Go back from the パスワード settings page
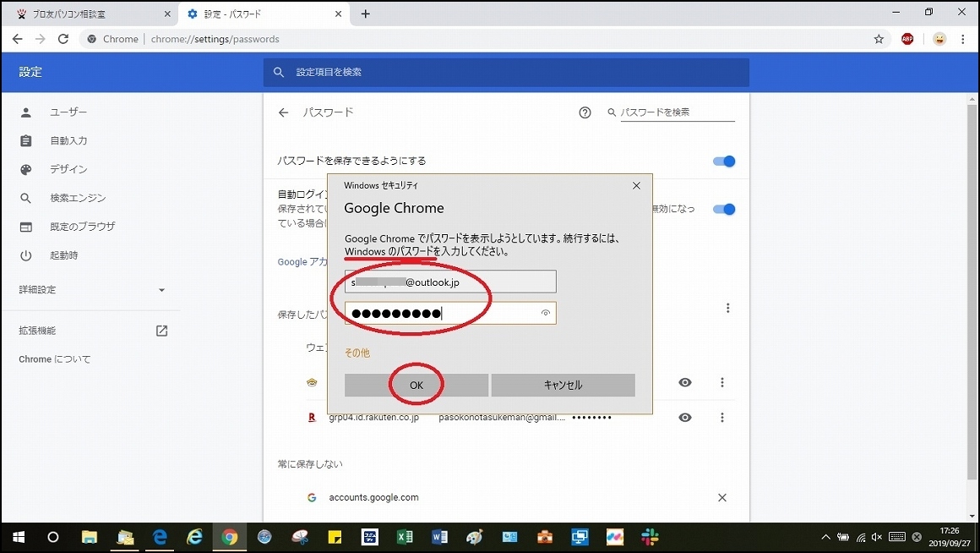Viewport: 980px width, 553px height. pyautogui.click(x=284, y=112)
